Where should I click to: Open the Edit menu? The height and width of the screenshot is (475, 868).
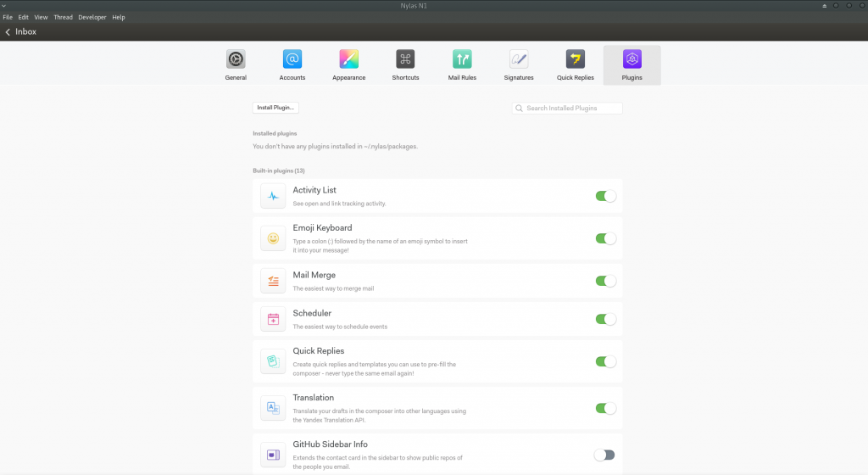(23, 17)
